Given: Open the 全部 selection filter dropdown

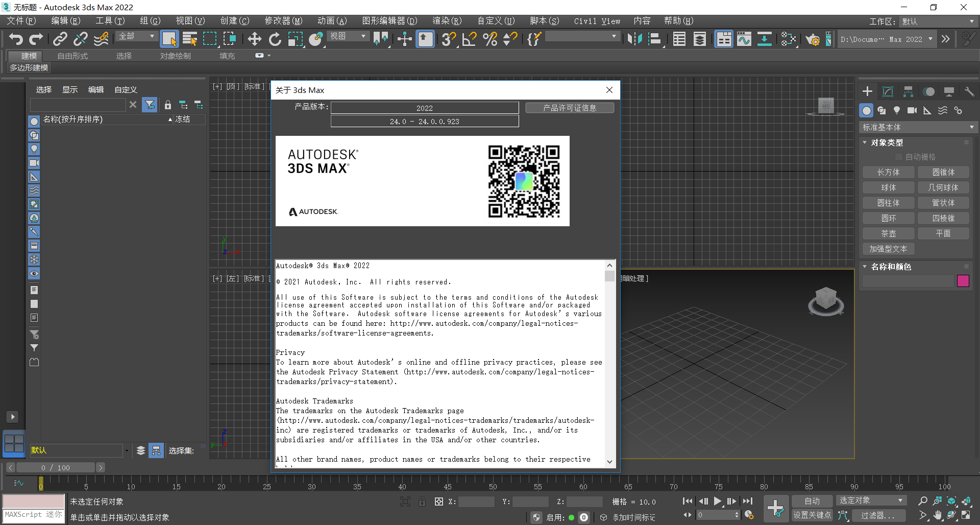Looking at the screenshot, I should [x=136, y=36].
